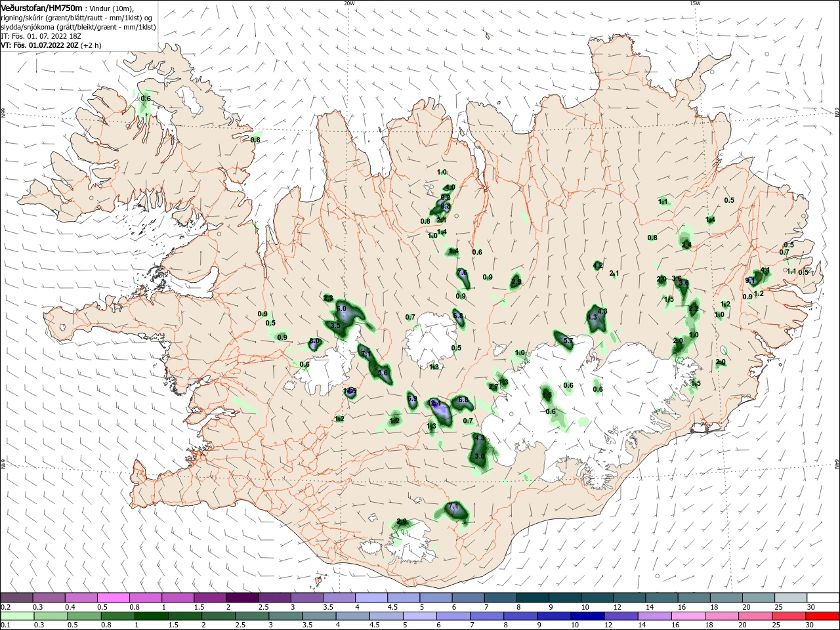Viewport: 840px width, 630px height.
Task: Pick the pale gray swatch labeled 25
Action: [x=791, y=597]
